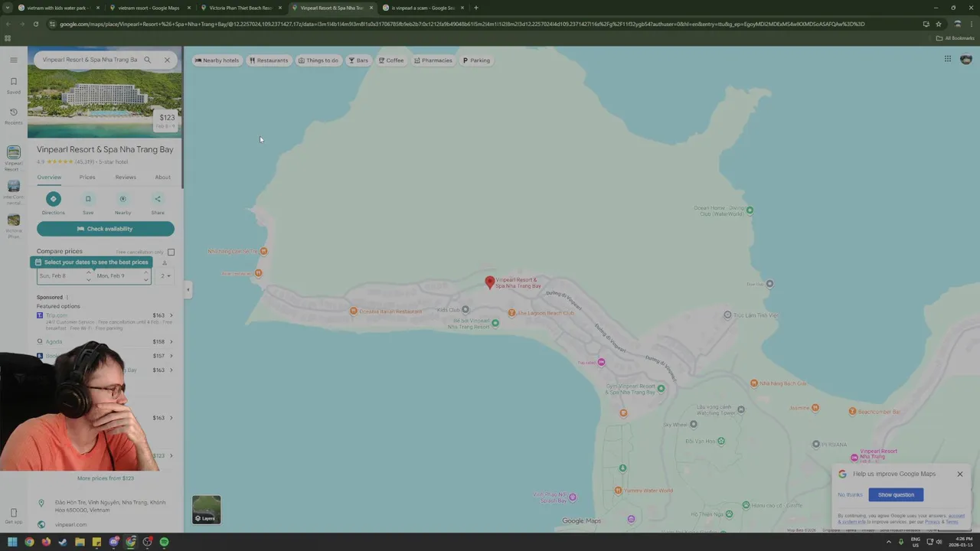Open More prices from $123 link
This screenshot has width=980, height=551.
[106, 478]
